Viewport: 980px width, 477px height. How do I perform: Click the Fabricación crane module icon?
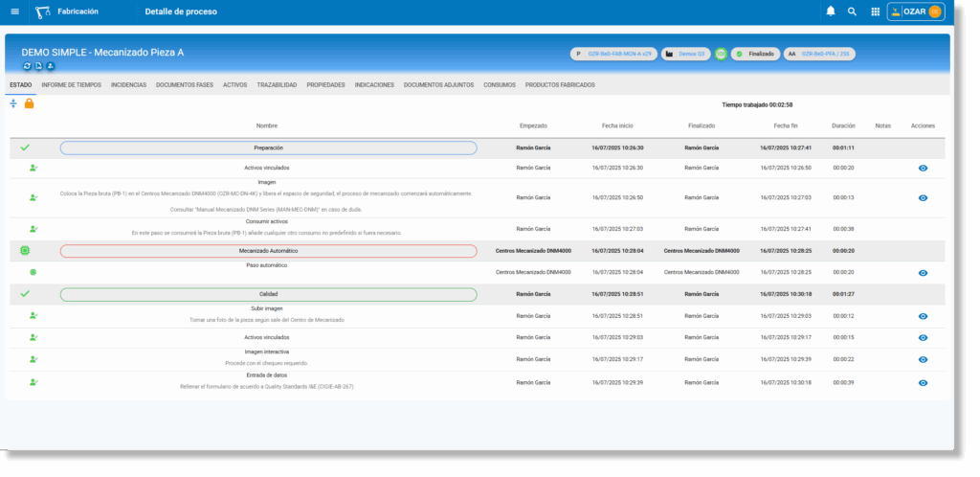pyautogui.click(x=42, y=11)
